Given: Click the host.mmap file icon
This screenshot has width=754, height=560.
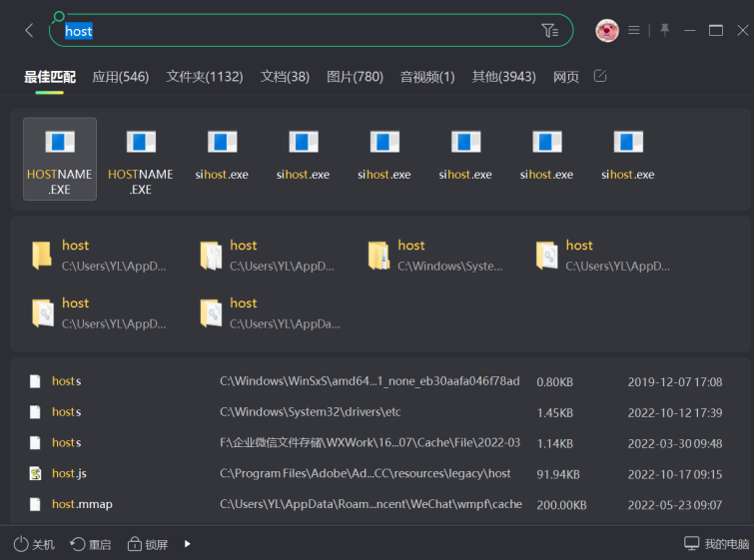Looking at the screenshot, I should (x=35, y=504).
